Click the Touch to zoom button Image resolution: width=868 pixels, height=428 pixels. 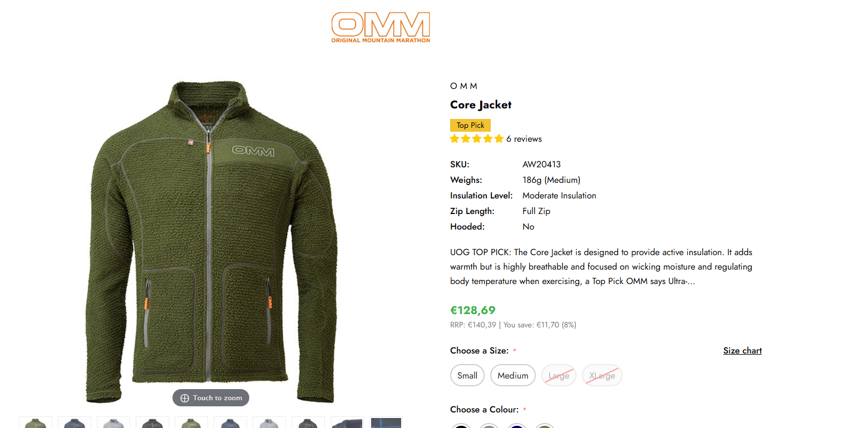(211, 398)
